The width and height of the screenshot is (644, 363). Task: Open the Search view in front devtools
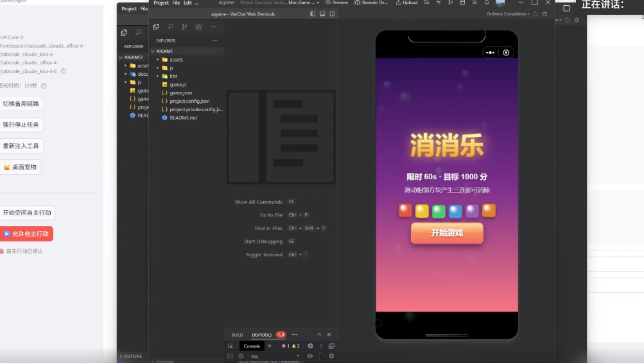pyautogui.click(x=170, y=27)
